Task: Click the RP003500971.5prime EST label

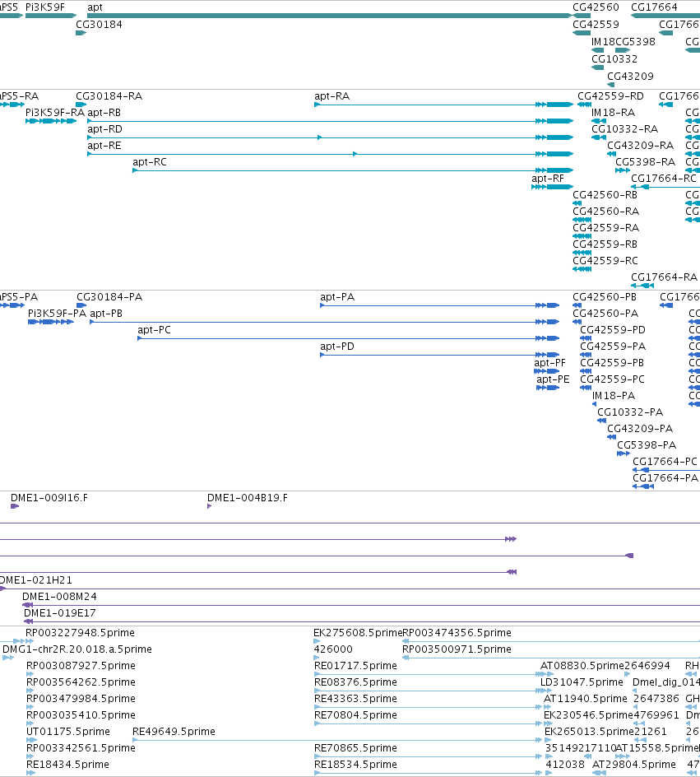Action: click(x=457, y=649)
